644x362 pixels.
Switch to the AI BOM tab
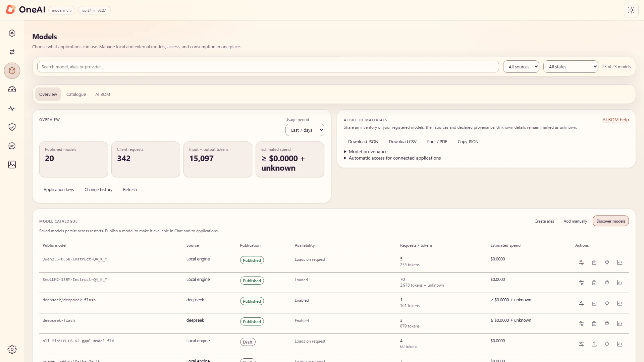coord(103,95)
